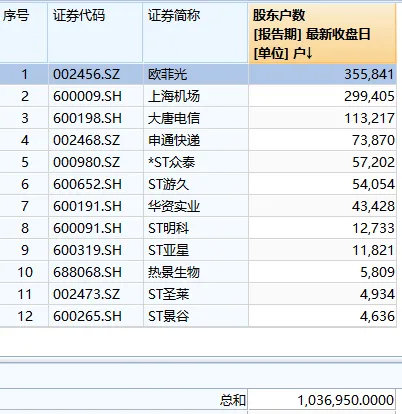Click the 总和 total value field
This screenshot has height=414, width=402.
pos(322,400)
